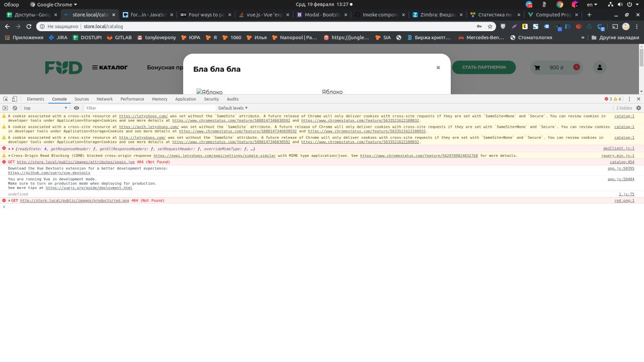Viewport: 644px width, 362px height.
Task: Open the 'en' keyboard layout menu
Action: (592, 4)
